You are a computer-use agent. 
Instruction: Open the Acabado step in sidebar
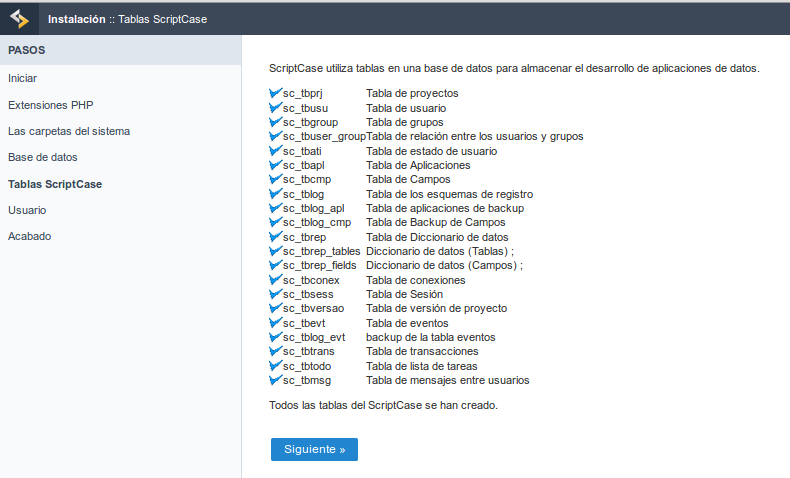click(30, 236)
